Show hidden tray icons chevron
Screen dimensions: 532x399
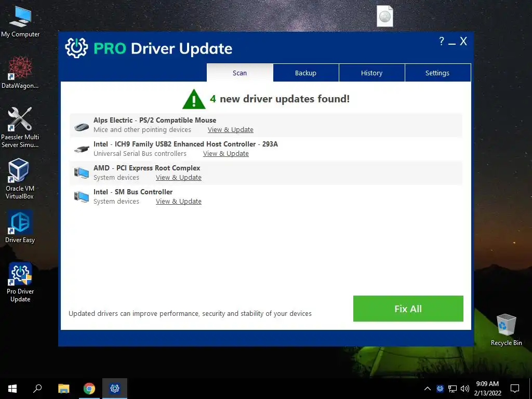[428, 389]
